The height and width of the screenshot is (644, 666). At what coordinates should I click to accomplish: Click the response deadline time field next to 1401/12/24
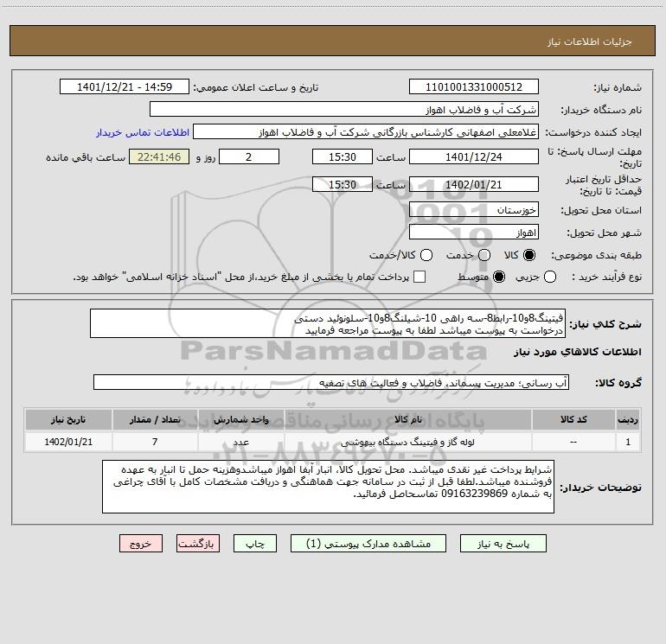(x=343, y=156)
